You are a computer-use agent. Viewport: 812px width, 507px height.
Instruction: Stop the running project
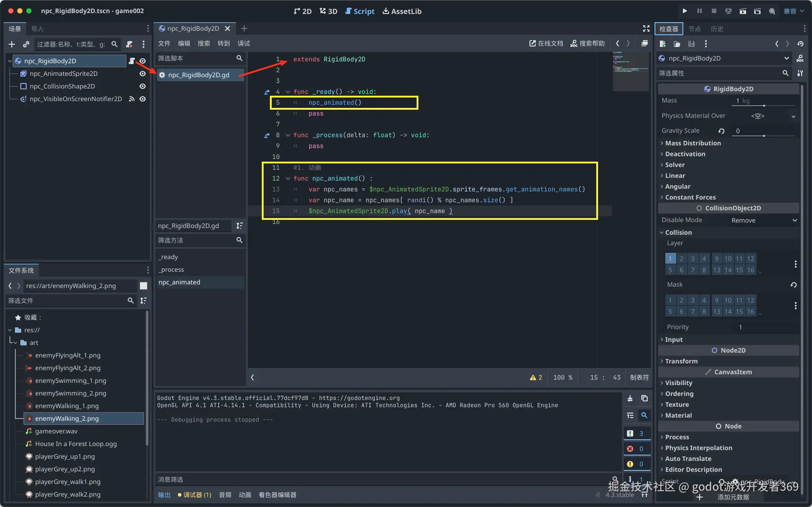[x=714, y=11]
